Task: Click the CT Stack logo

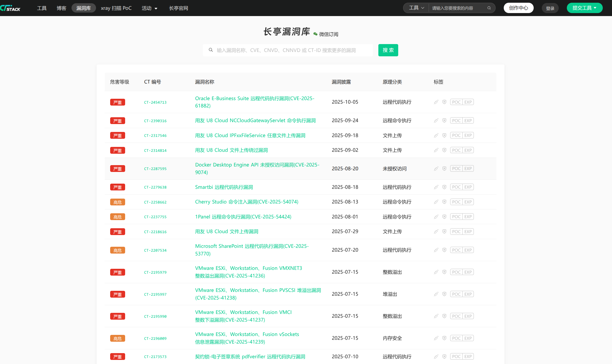Action: pyautogui.click(x=10, y=8)
